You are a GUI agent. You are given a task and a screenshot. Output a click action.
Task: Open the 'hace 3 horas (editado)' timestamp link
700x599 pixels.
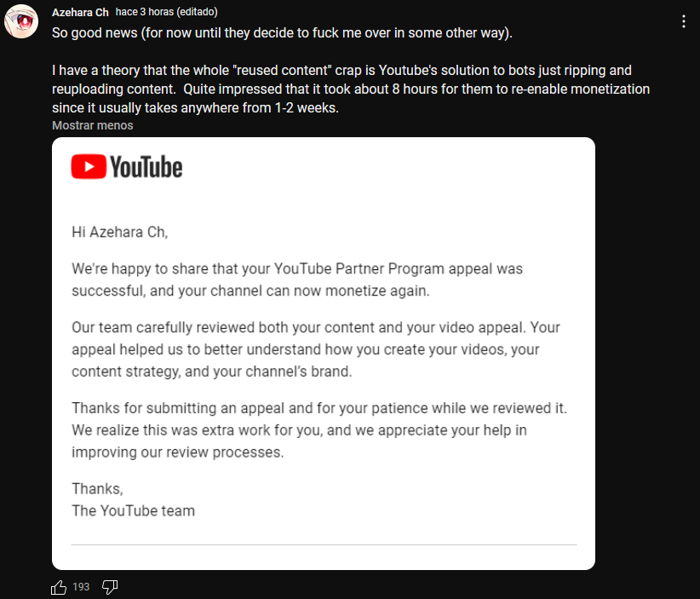(x=167, y=12)
